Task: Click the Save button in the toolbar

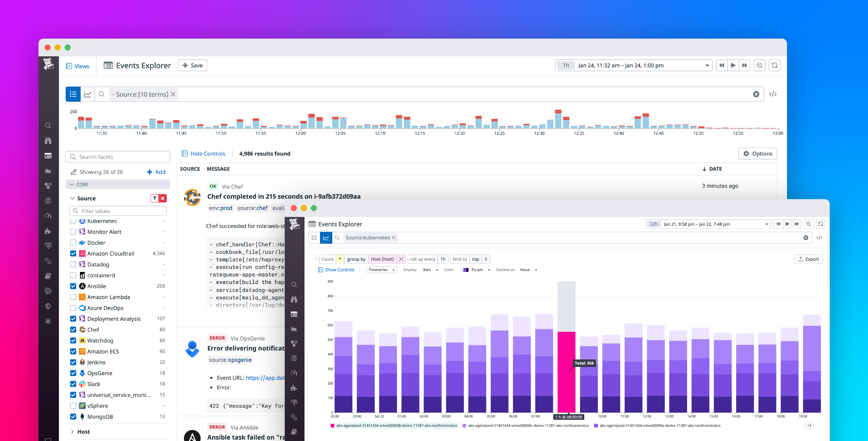Action: click(x=192, y=65)
